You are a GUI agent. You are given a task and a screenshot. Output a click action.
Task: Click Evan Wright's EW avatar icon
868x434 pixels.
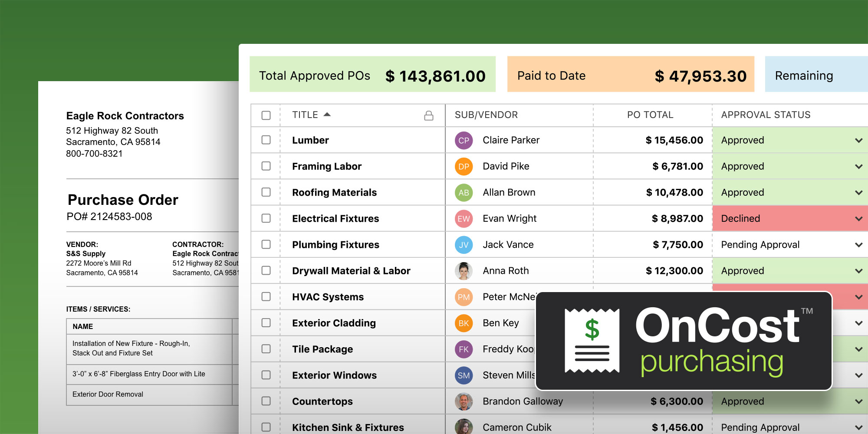[464, 218]
